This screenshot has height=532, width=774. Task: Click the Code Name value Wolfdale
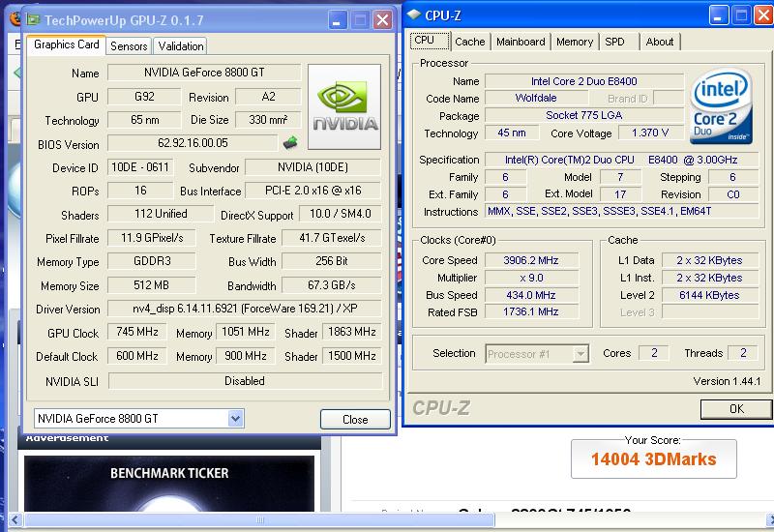pyautogui.click(x=536, y=98)
